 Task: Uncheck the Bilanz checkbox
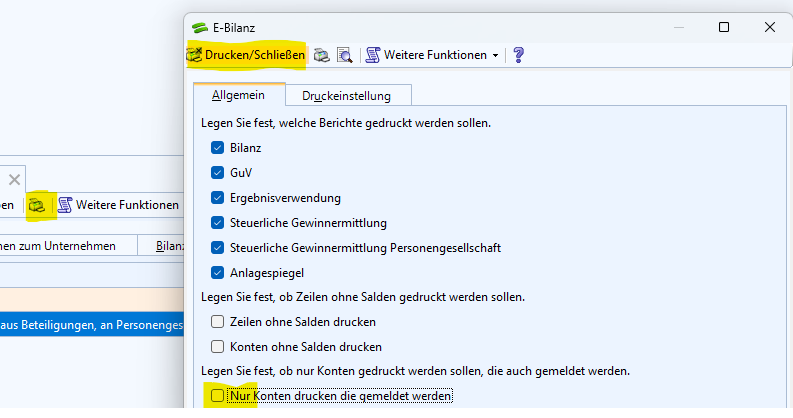click(218, 147)
